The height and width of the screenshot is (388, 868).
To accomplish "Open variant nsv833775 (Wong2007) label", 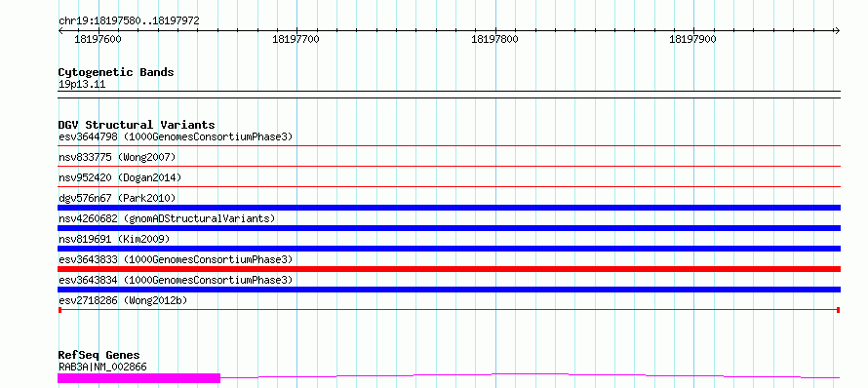I will tap(117, 157).
